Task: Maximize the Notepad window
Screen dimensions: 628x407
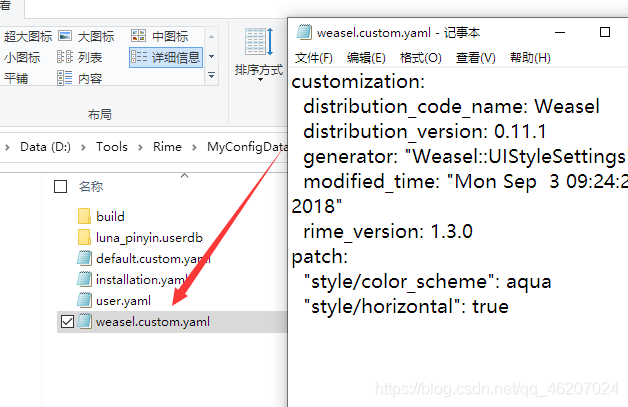Action: [605, 32]
